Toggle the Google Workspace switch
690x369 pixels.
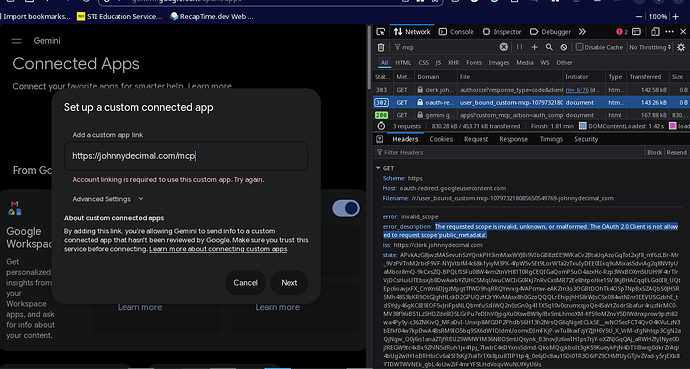pos(346,208)
